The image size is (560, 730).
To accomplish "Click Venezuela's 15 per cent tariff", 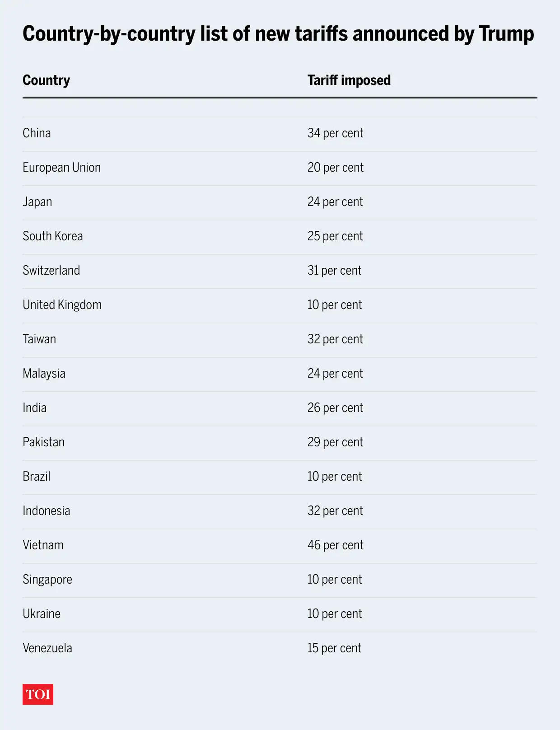I will tap(334, 648).
